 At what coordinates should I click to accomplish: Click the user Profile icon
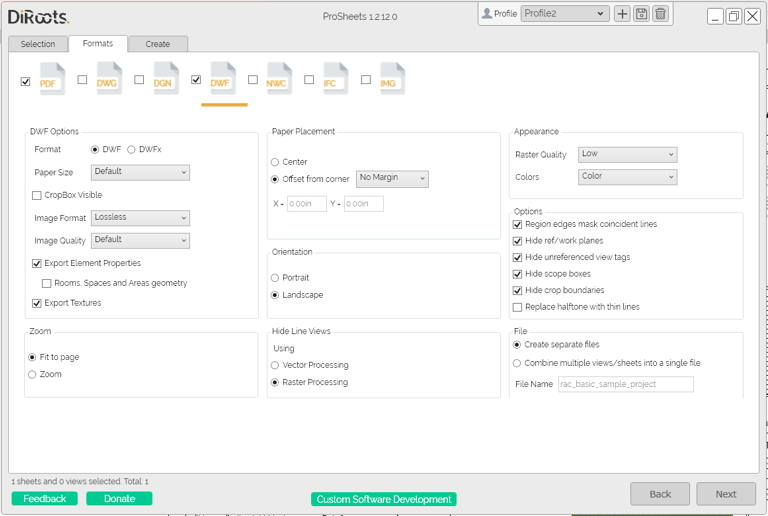[x=486, y=13]
